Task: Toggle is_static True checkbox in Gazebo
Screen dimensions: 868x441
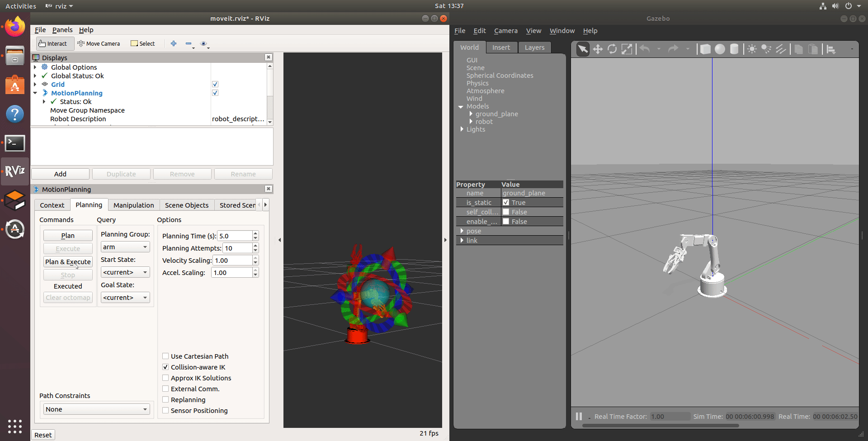Action: coord(506,202)
